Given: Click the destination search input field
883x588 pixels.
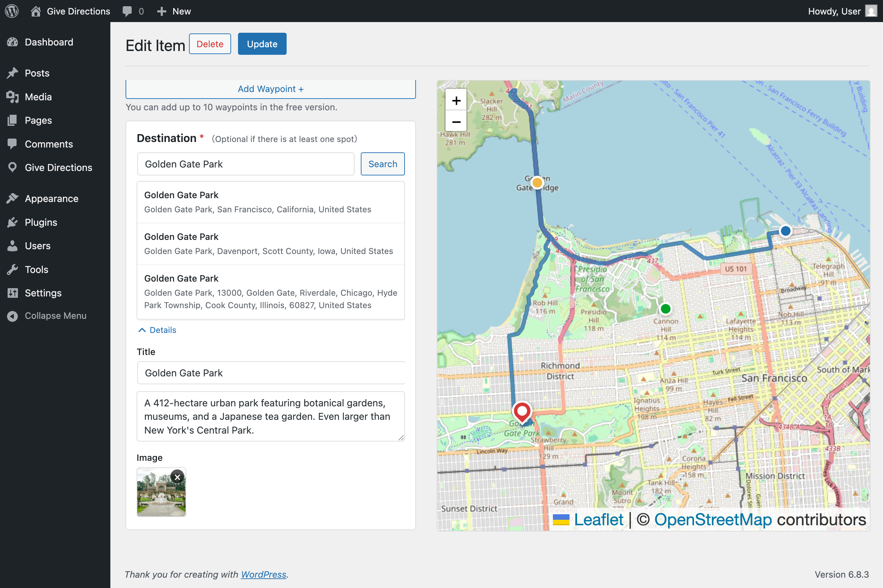Looking at the screenshot, I should click(x=246, y=164).
